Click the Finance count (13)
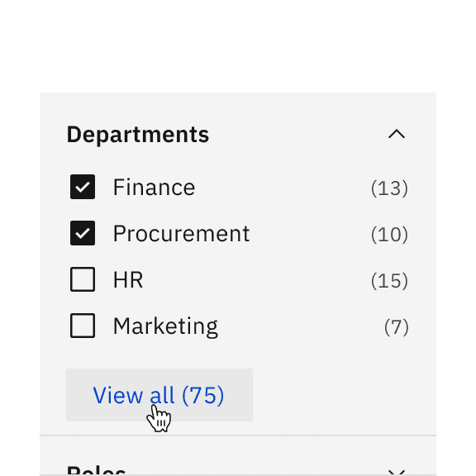Viewport: 476px width, 476px height. [389, 188]
